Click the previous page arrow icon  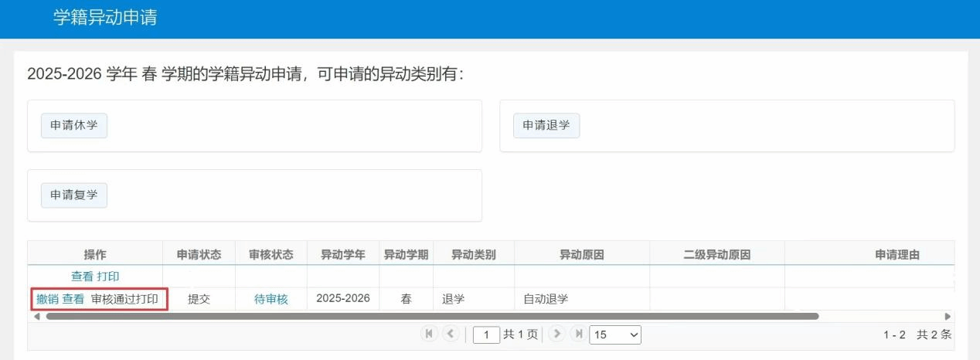(x=451, y=335)
